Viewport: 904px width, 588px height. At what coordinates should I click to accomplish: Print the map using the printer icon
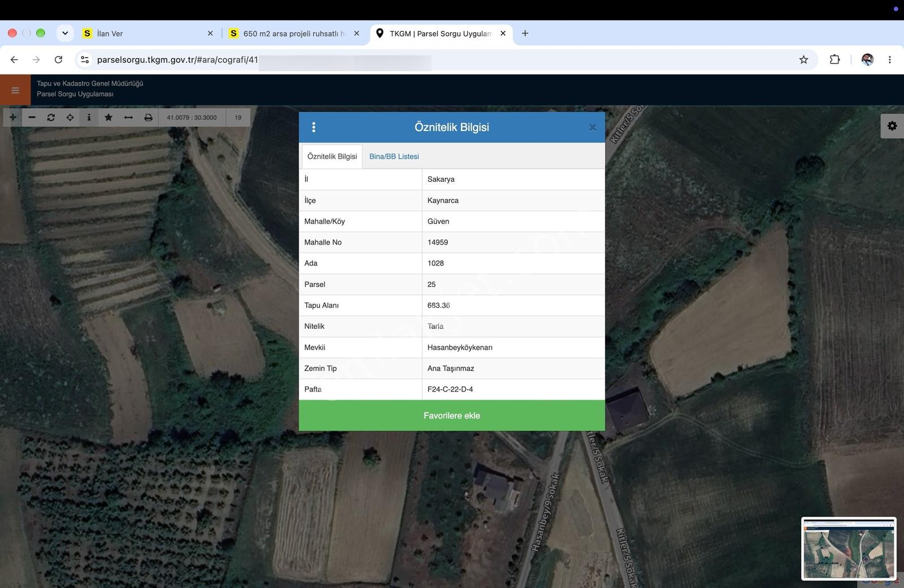(x=148, y=117)
